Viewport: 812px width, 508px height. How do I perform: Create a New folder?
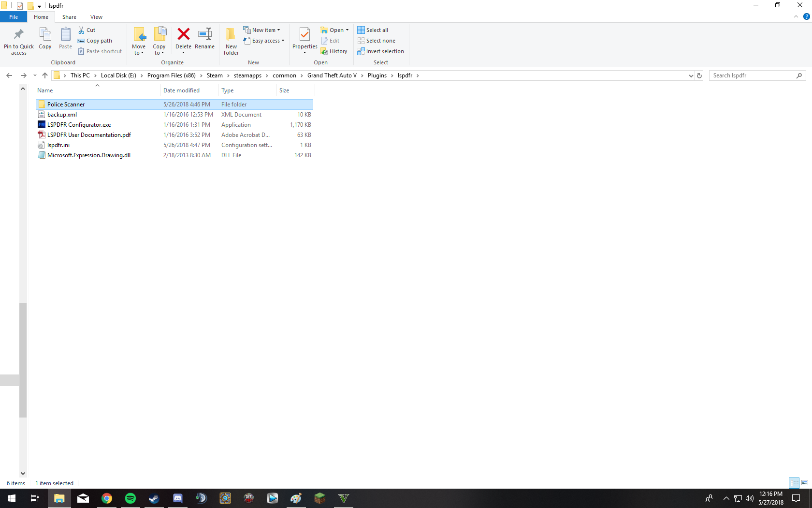231,41
